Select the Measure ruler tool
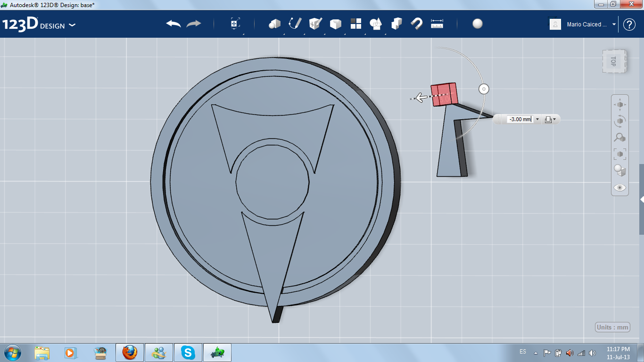 pos(437,24)
